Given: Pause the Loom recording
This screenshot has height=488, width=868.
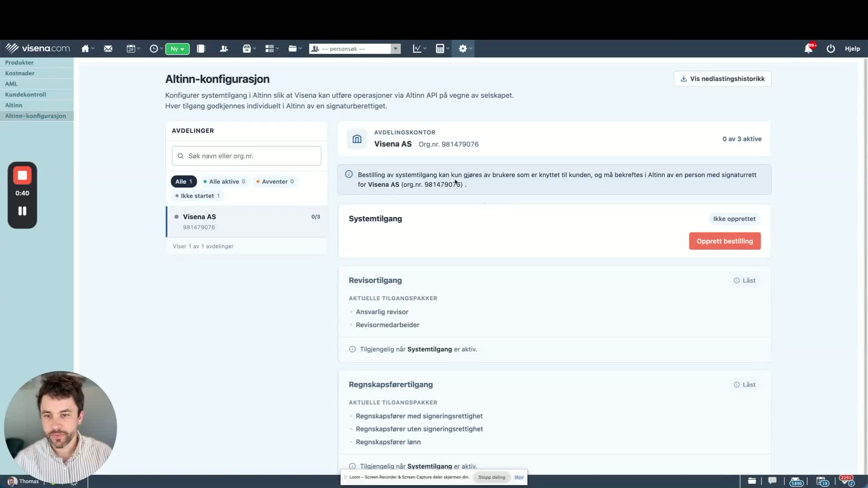Looking at the screenshot, I should [22, 211].
